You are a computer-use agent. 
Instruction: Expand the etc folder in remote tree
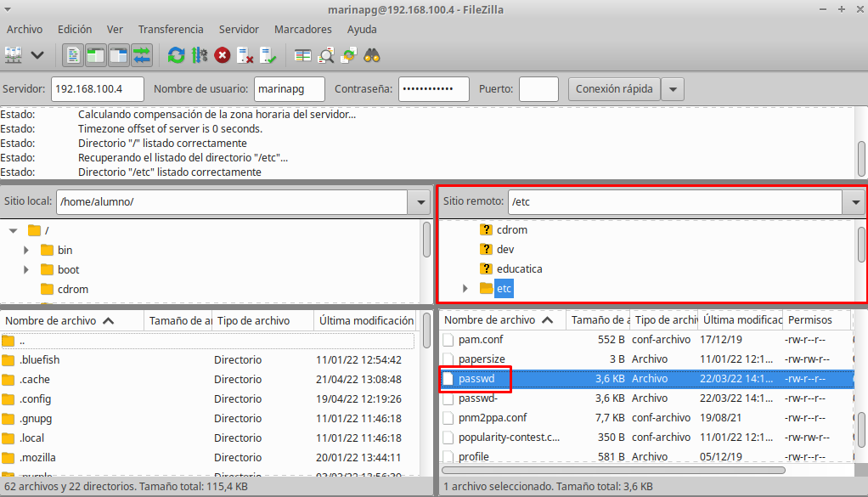(465, 288)
